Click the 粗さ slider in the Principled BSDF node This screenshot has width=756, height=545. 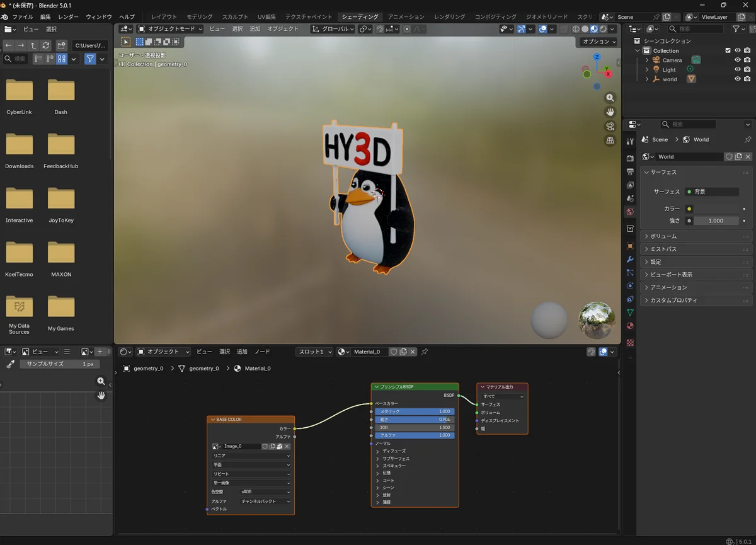pos(415,420)
